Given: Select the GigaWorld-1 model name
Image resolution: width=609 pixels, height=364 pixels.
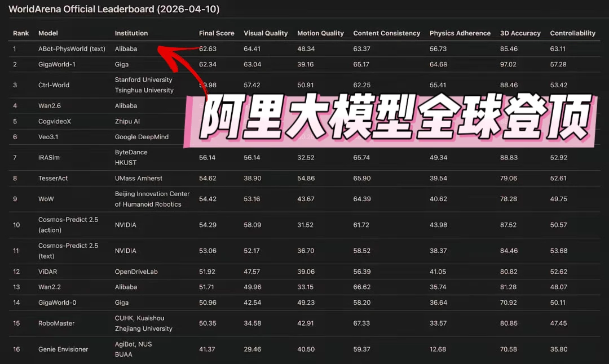Looking at the screenshot, I should click(57, 64).
